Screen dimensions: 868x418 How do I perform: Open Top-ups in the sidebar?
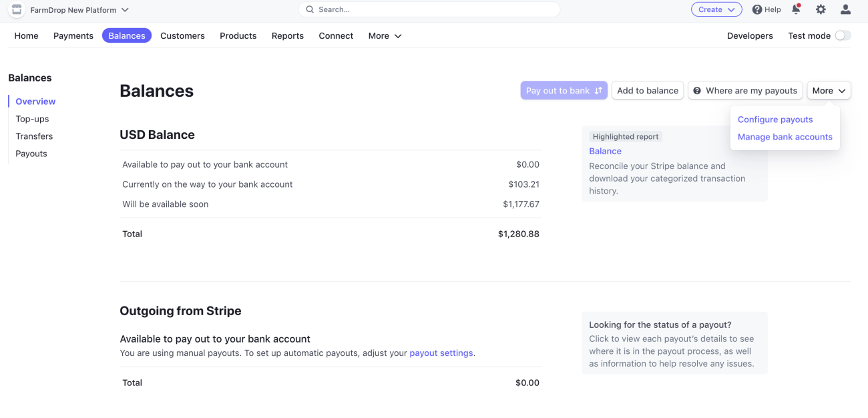[x=32, y=119]
